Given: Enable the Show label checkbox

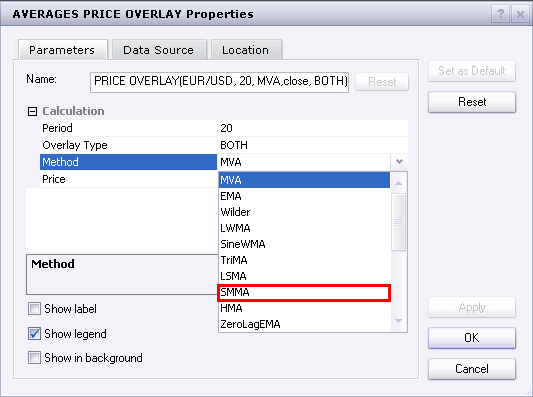Looking at the screenshot, I should [x=34, y=309].
